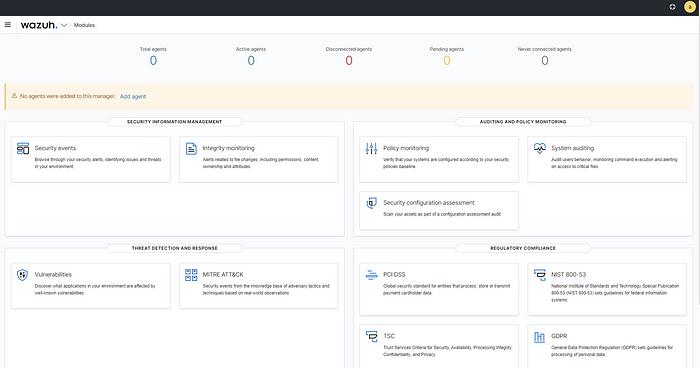The height and width of the screenshot is (368, 700).
Task: Click the MITRE ATT&CK grid icon
Action: [x=191, y=275]
